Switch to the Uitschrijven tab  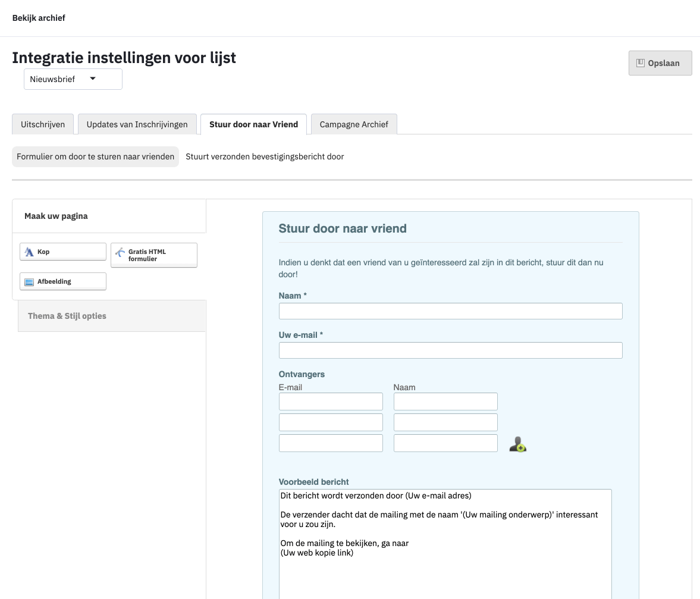[x=43, y=124]
